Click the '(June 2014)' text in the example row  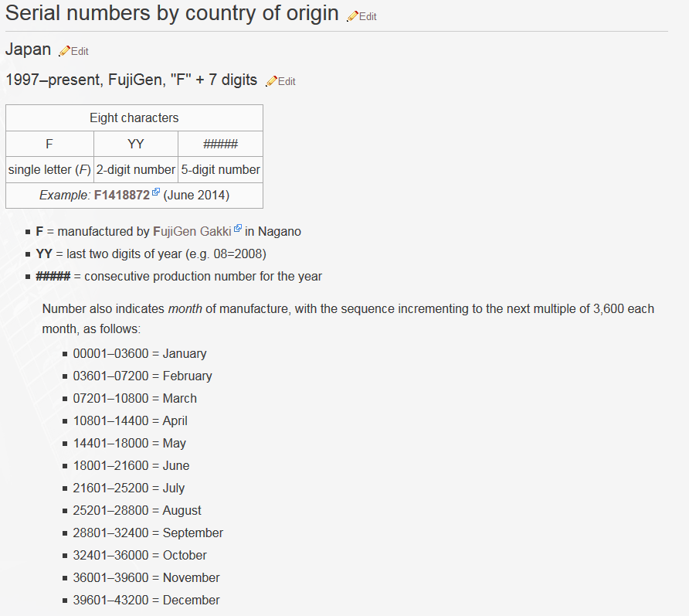tap(196, 196)
